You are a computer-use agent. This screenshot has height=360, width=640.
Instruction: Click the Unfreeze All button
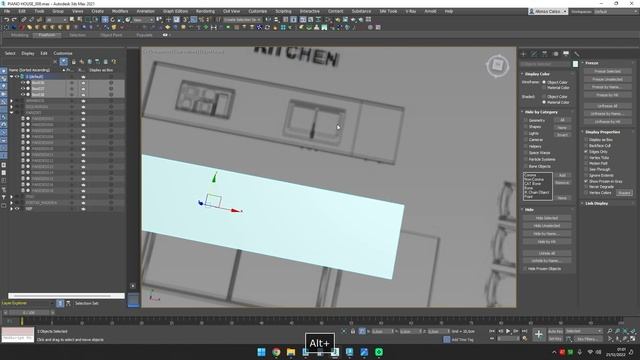[607, 106]
